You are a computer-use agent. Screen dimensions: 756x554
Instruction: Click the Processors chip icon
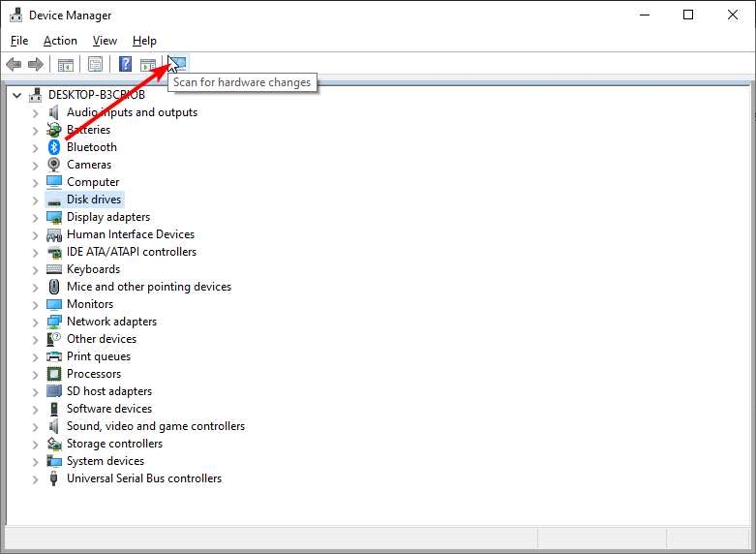coord(54,374)
